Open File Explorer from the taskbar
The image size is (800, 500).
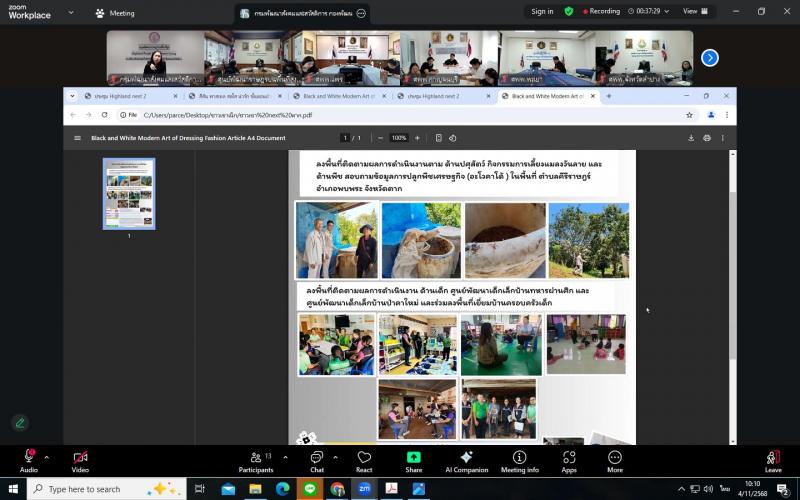click(x=255, y=489)
